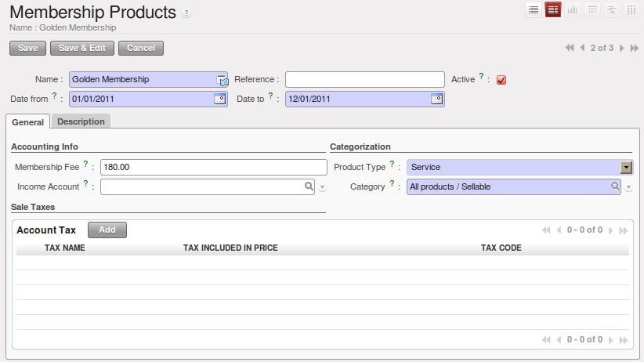
Task: Click help mark next to Date from
Action: click(x=54, y=96)
